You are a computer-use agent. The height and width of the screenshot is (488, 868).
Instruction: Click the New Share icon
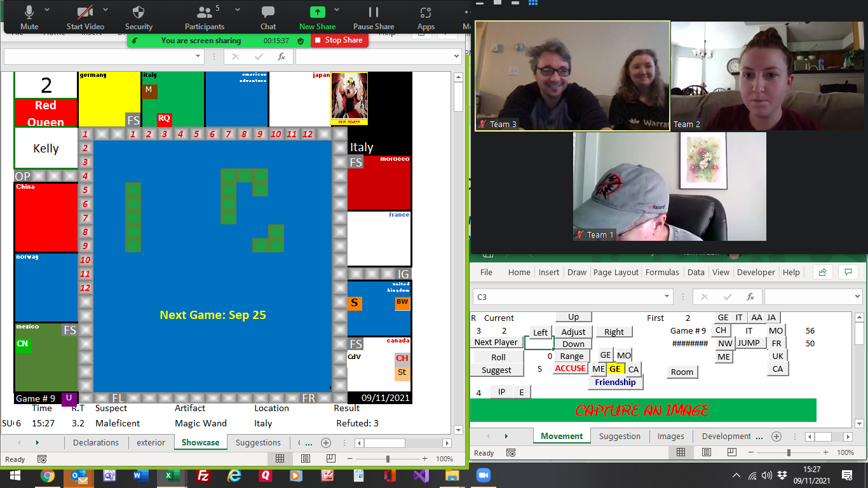click(317, 13)
